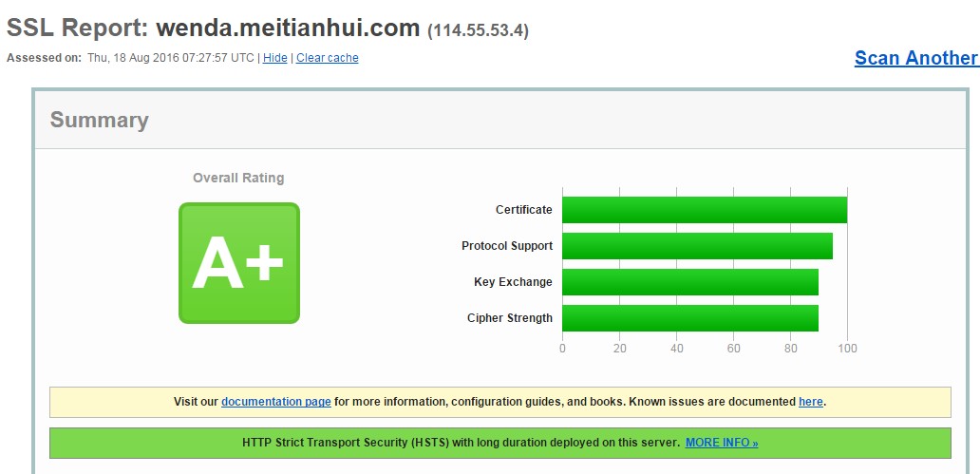Click the known issues "here" link
980x474 pixels.
(x=811, y=402)
